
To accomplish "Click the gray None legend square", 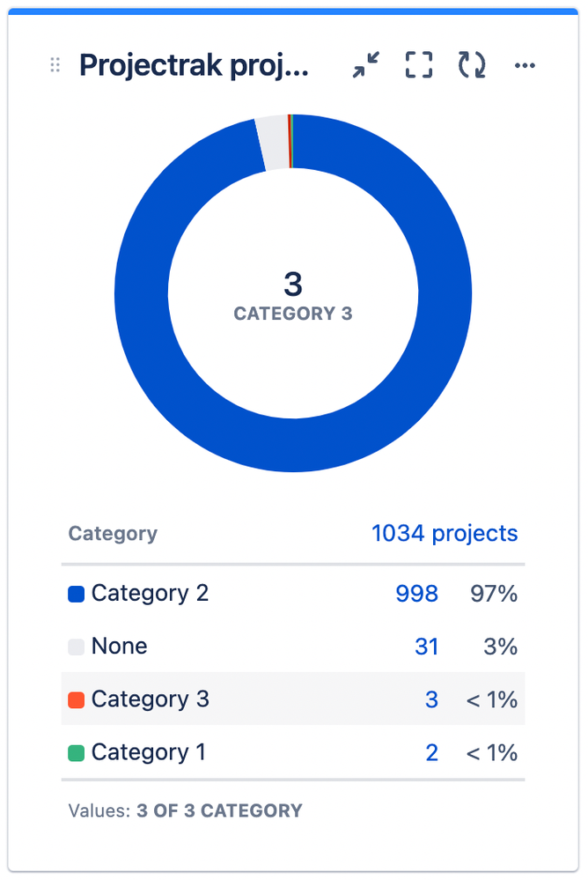I will tap(77, 646).
